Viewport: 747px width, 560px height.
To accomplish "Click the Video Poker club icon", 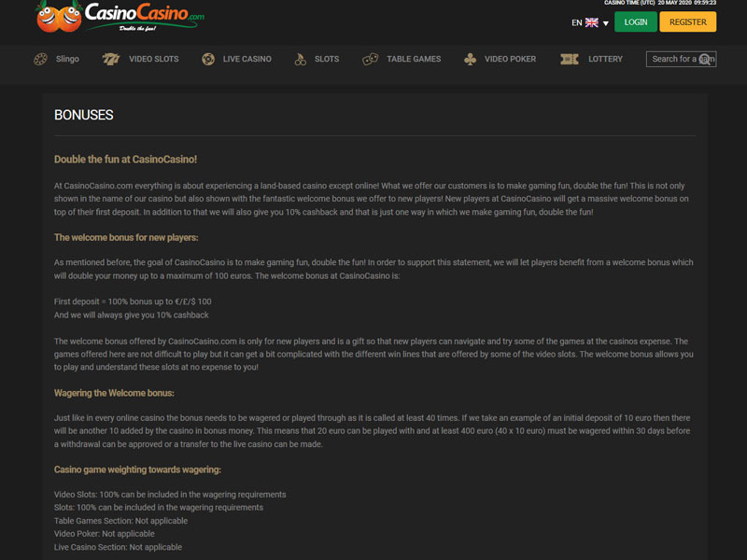I will pyautogui.click(x=470, y=59).
